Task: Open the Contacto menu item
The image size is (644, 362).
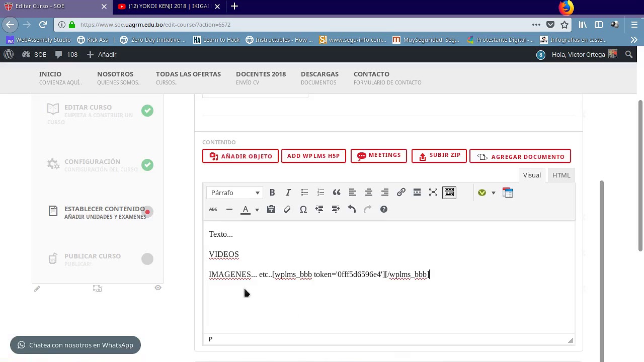Action: tap(387, 78)
